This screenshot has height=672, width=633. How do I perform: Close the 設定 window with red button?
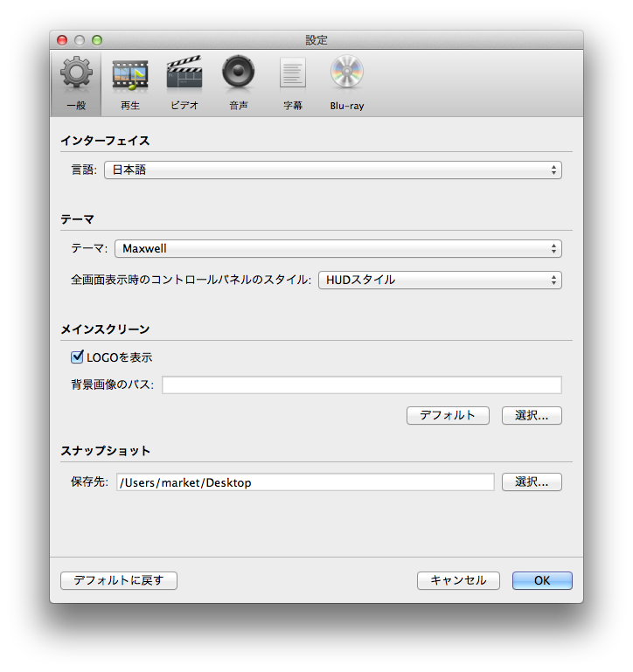pos(62,40)
